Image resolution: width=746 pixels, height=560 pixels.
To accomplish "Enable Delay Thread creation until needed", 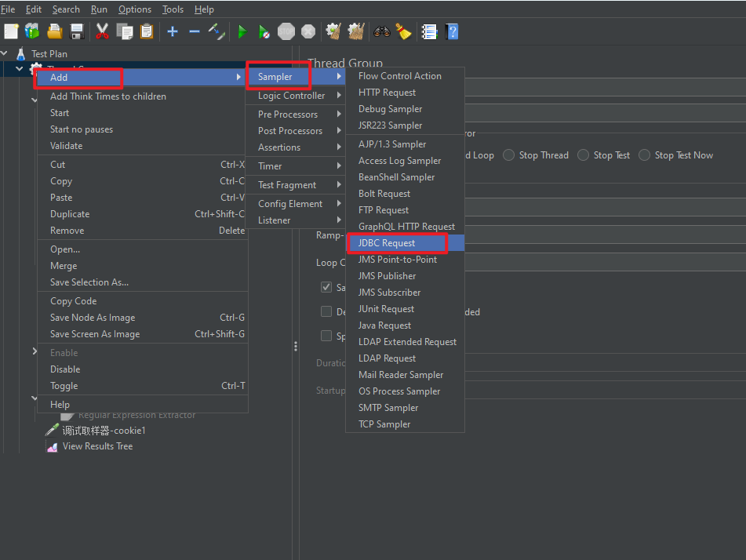I will point(326,311).
